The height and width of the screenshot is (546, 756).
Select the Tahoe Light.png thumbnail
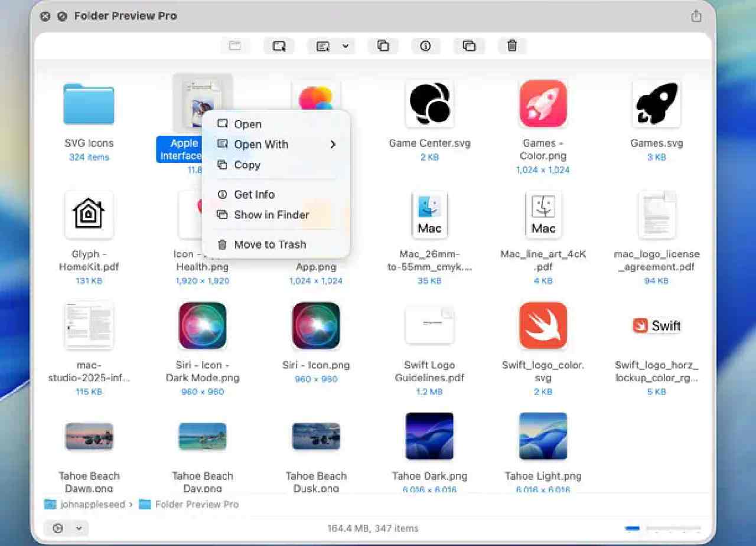click(543, 436)
